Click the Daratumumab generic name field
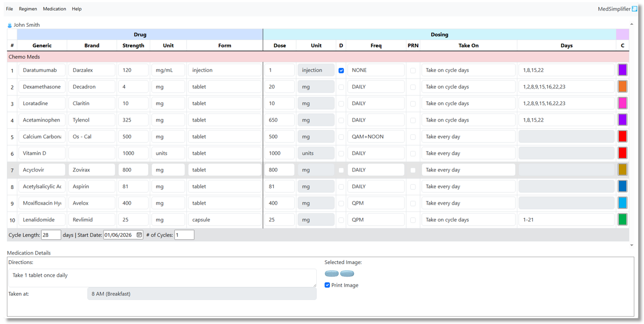 [x=42, y=70]
